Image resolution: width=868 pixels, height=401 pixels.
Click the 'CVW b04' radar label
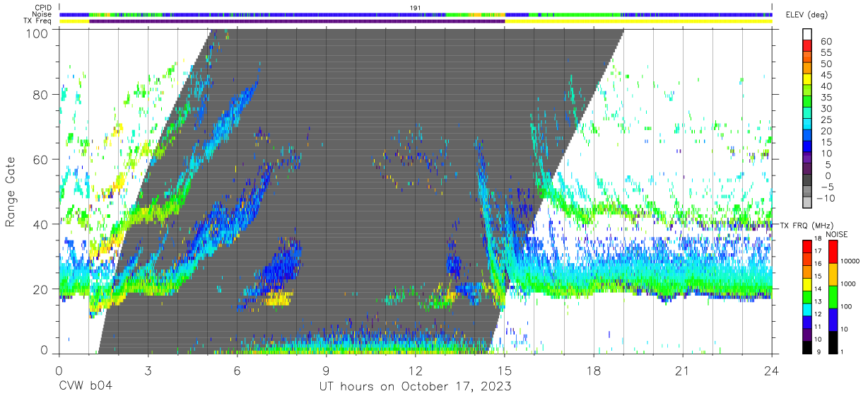click(85, 387)
